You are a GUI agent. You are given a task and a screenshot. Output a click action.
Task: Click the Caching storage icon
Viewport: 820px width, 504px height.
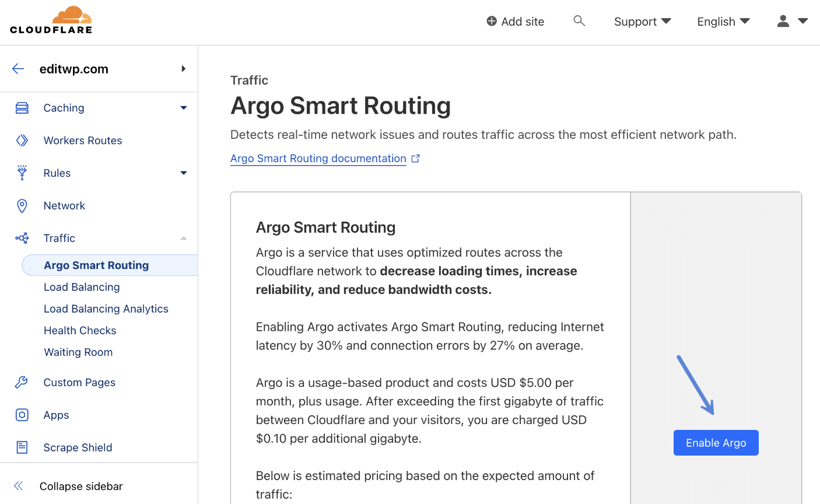click(22, 108)
